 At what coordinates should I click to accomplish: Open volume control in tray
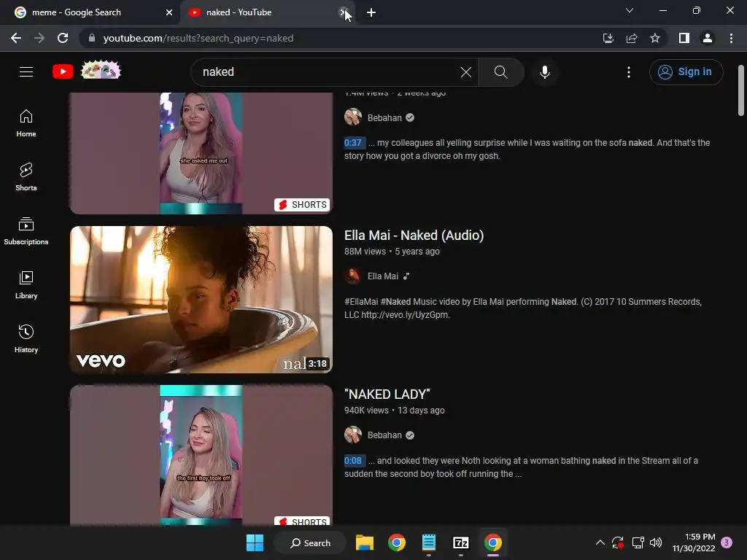pos(656,542)
